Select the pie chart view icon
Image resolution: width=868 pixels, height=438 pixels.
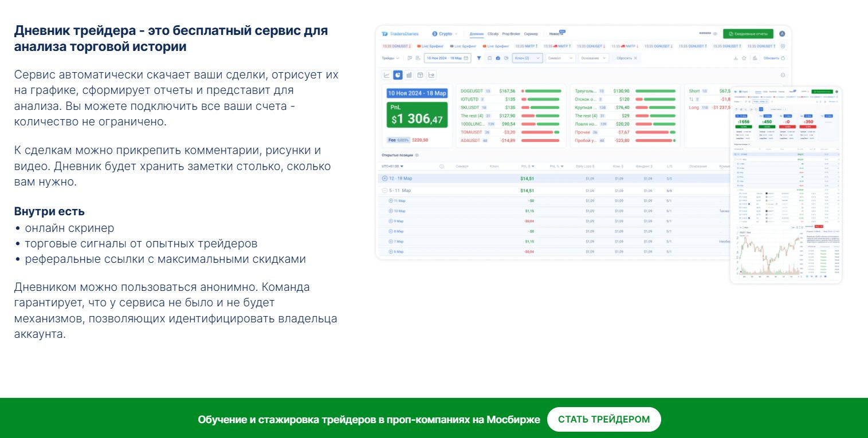[x=398, y=75]
